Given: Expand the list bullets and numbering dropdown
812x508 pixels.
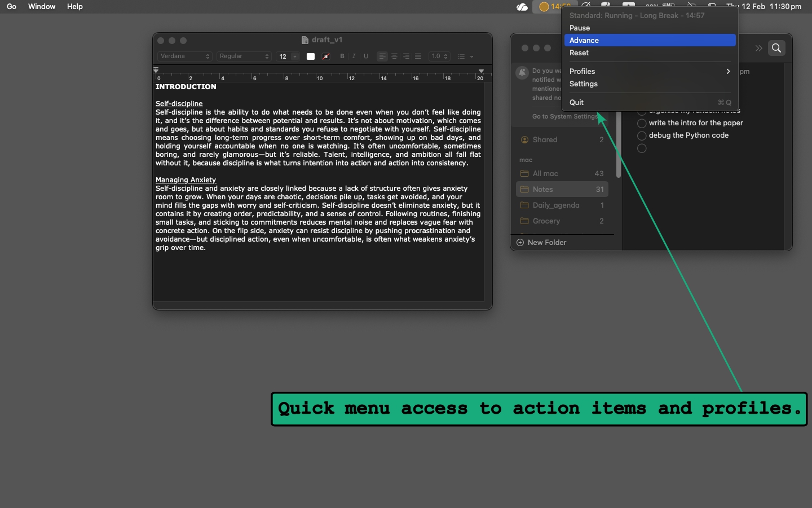Looking at the screenshot, I should (465, 56).
